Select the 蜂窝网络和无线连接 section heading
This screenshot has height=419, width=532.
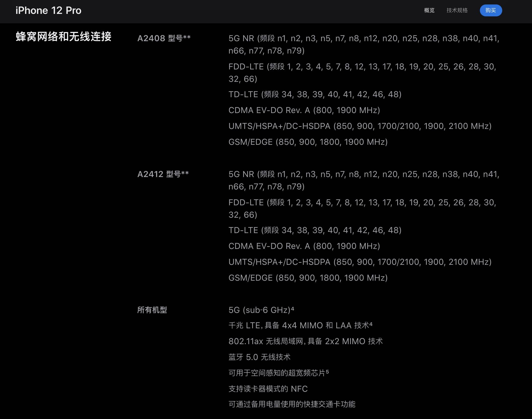(x=64, y=37)
